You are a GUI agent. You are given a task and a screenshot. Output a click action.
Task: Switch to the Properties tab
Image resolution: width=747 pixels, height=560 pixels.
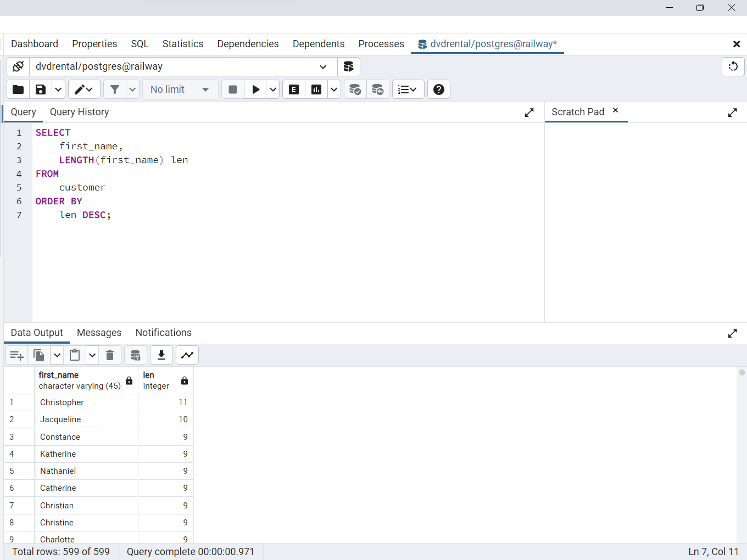coord(94,44)
